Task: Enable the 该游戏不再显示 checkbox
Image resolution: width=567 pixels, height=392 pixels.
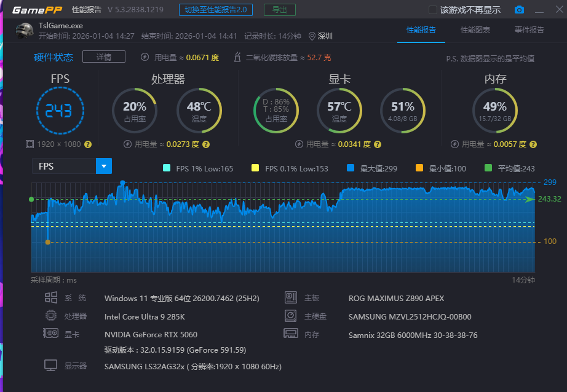Action: [432, 10]
